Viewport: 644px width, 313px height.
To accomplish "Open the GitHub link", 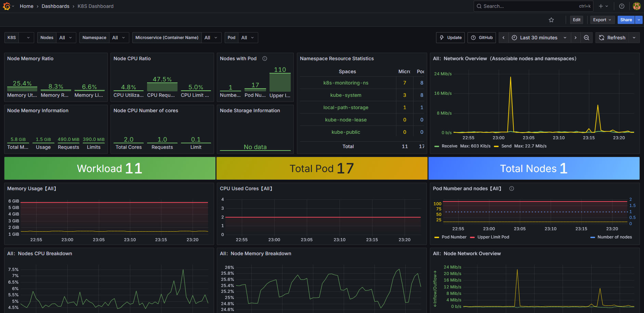I will (482, 38).
